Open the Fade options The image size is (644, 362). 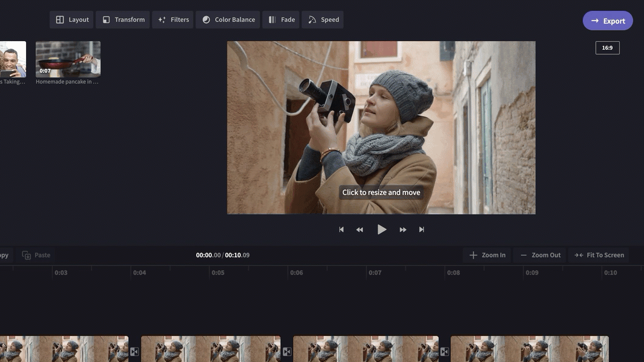pos(281,20)
